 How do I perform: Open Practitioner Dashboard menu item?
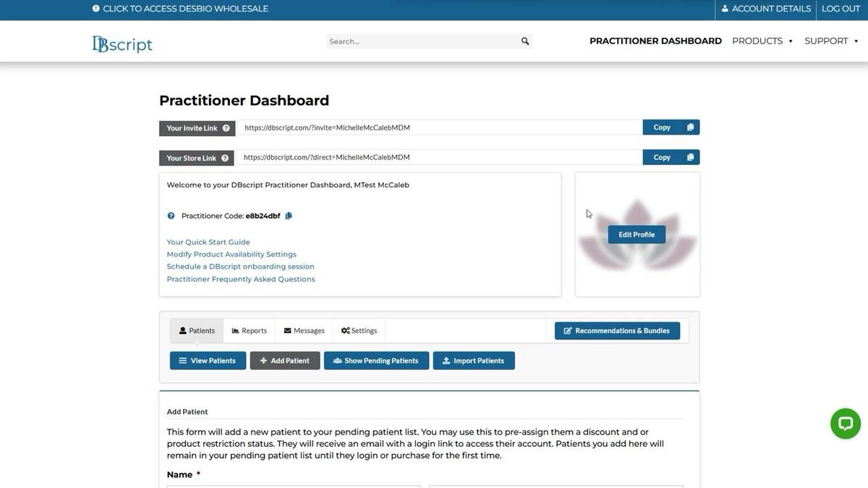click(x=655, y=41)
